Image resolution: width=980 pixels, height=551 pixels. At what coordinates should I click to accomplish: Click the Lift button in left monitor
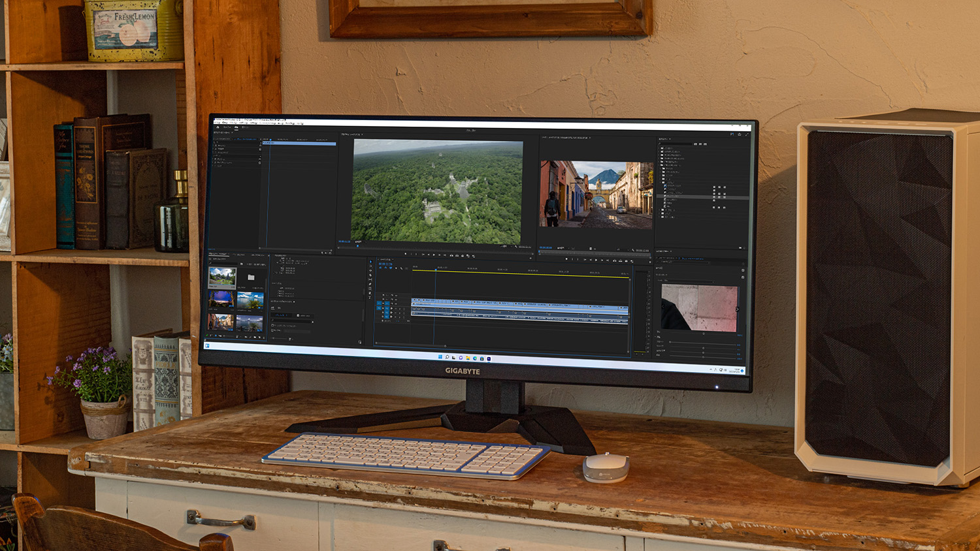(451, 255)
